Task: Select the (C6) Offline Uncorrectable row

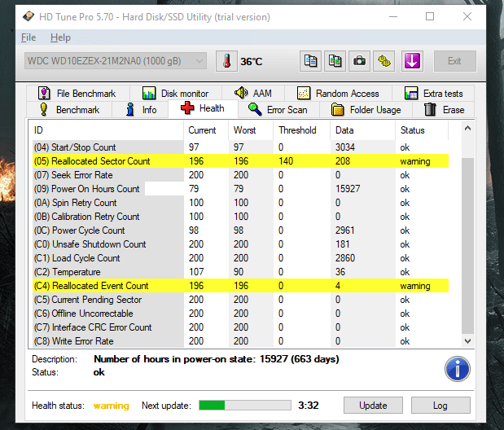Action: (240, 314)
